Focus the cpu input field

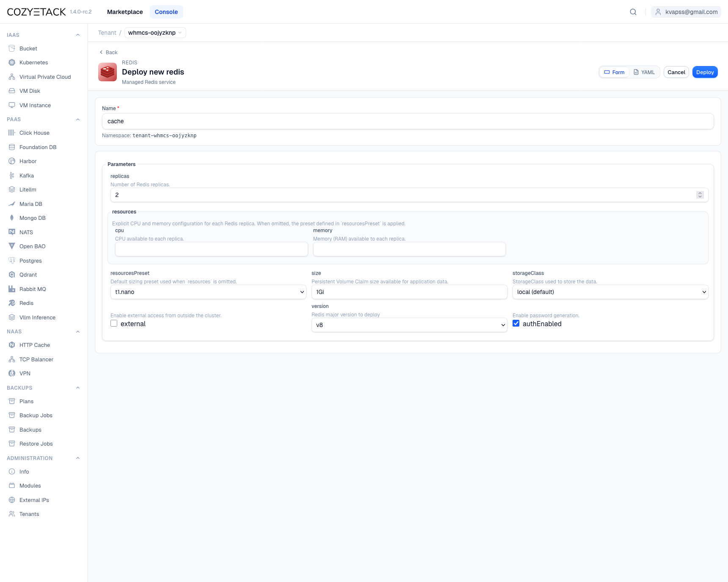pyautogui.click(x=212, y=249)
